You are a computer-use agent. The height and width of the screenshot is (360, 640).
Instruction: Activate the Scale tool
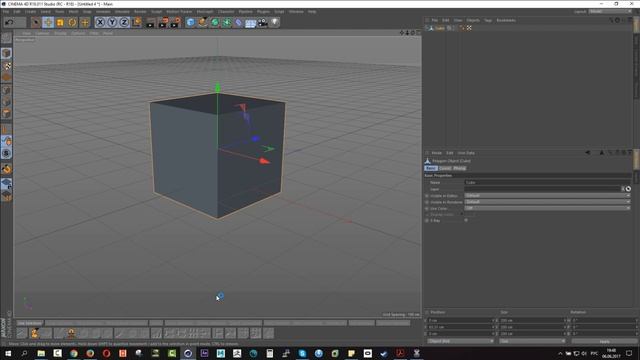(x=60, y=22)
